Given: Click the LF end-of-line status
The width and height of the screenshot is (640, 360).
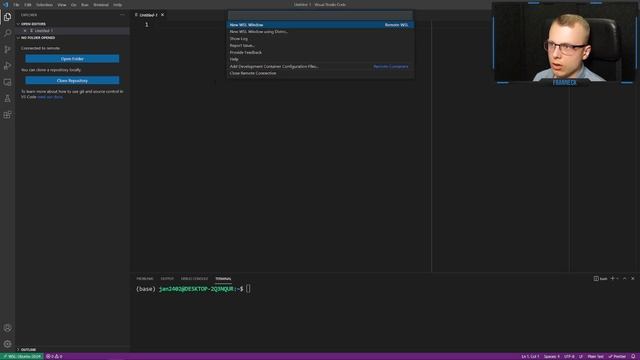Looking at the screenshot, I should pos(581,356).
